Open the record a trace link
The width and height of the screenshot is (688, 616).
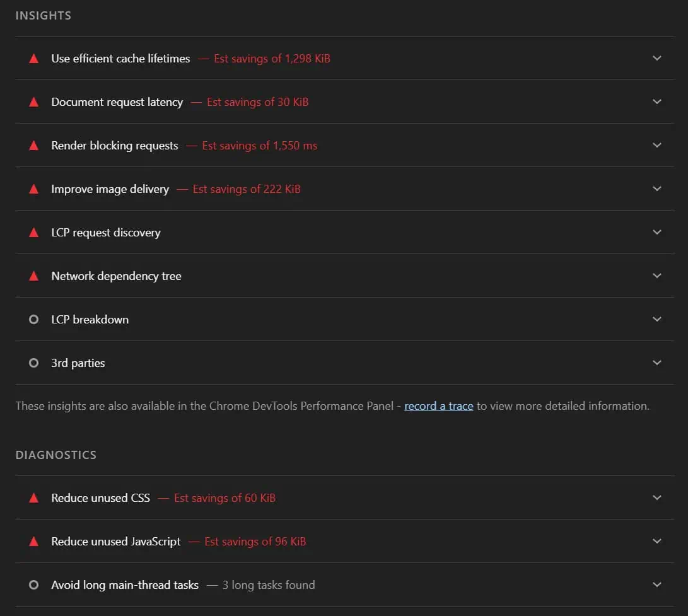tap(438, 406)
